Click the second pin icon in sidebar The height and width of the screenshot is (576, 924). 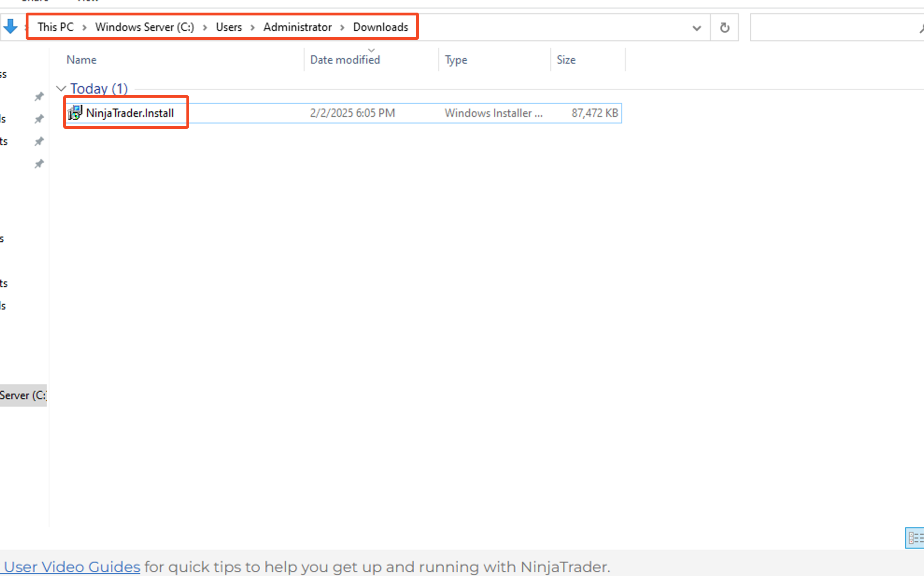pos(39,119)
